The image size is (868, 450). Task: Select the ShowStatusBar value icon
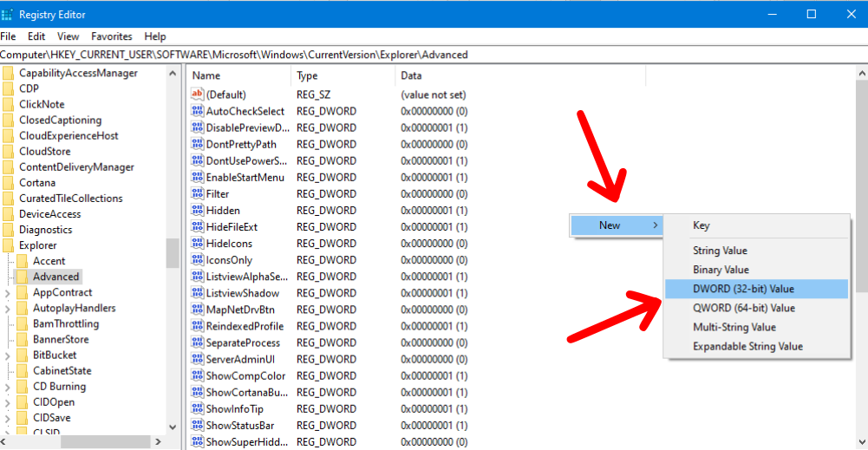[197, 425]
